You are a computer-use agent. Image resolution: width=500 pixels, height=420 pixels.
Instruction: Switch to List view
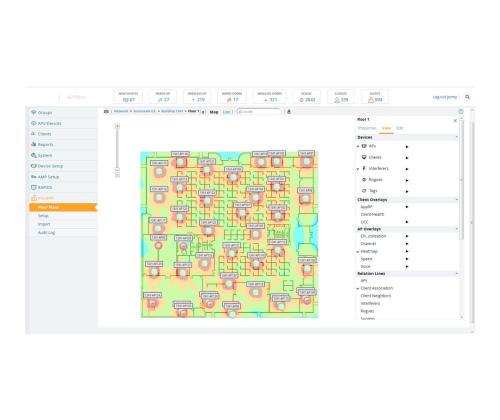(227, 112)
